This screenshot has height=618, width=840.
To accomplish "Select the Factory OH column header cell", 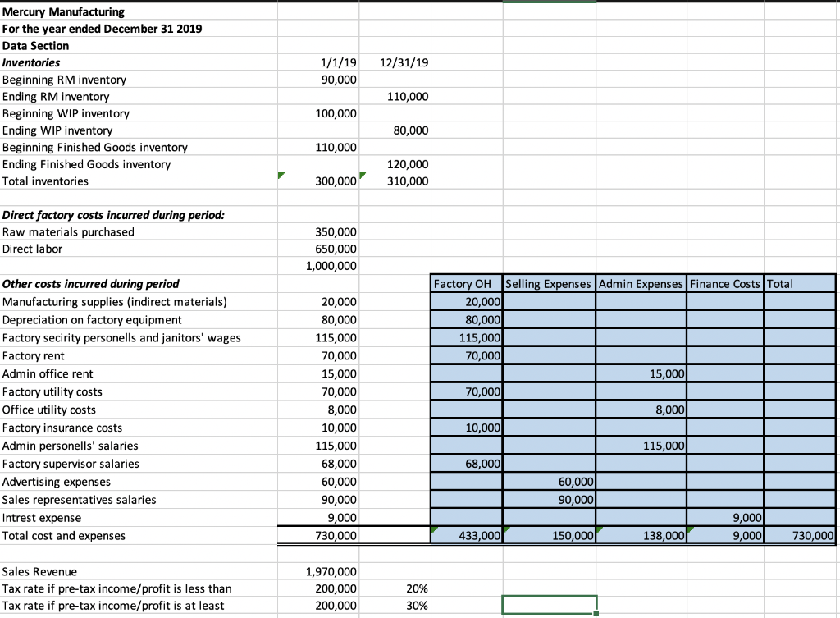I will [x=466, y=282].
